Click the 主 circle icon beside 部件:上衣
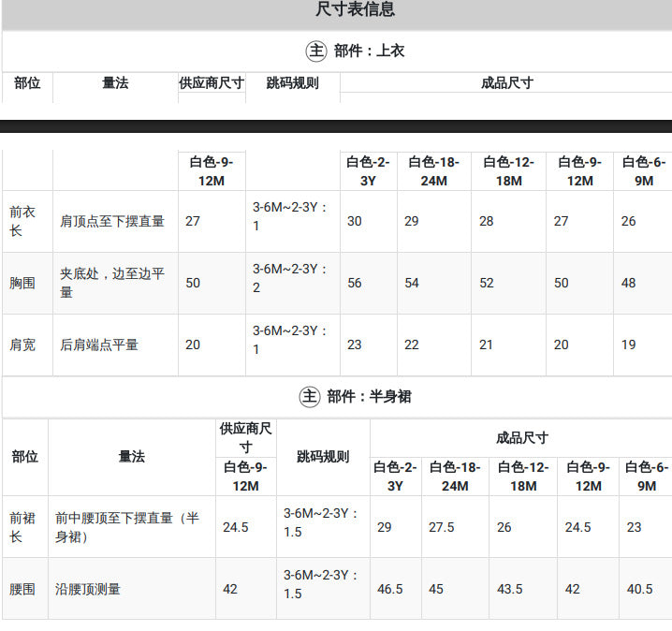Viewport: 672px width, 631px height. [x=315, y=51]
